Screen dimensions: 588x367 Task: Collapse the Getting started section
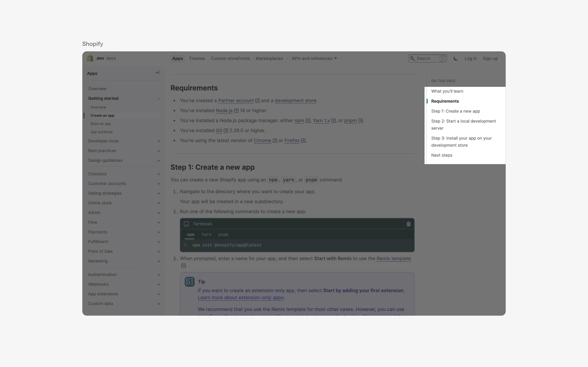pyautogui.click(x=158, y=98)
